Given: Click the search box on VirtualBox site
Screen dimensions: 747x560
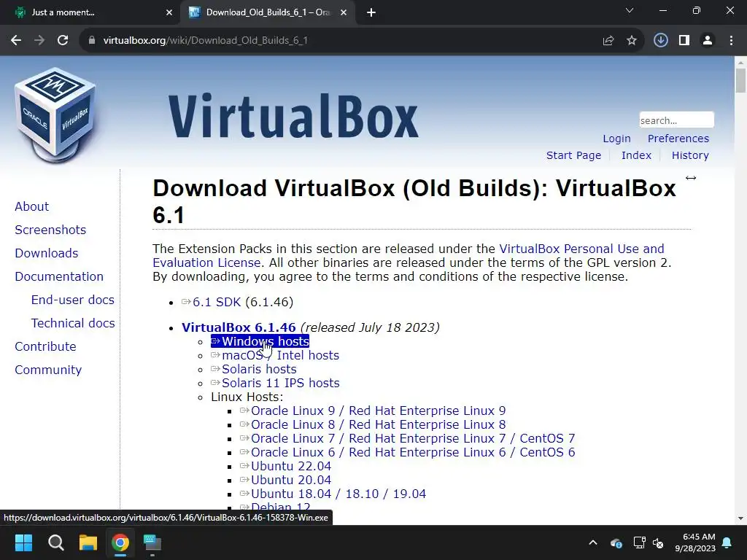Looking at the screenshot, I should 676,120.
